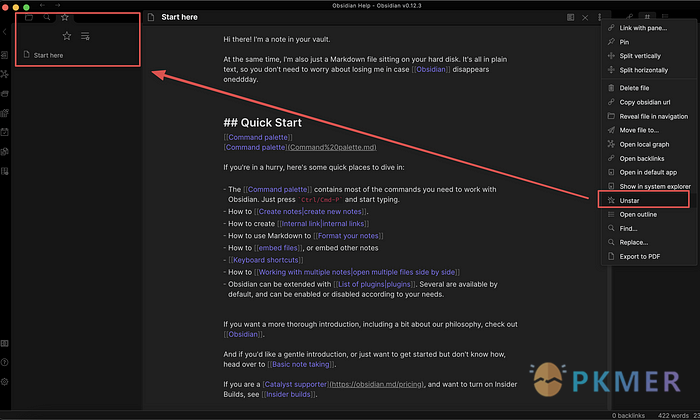Open another vault from the bottom ribbon
700x420 pixels.
click(x=4, y=343)
